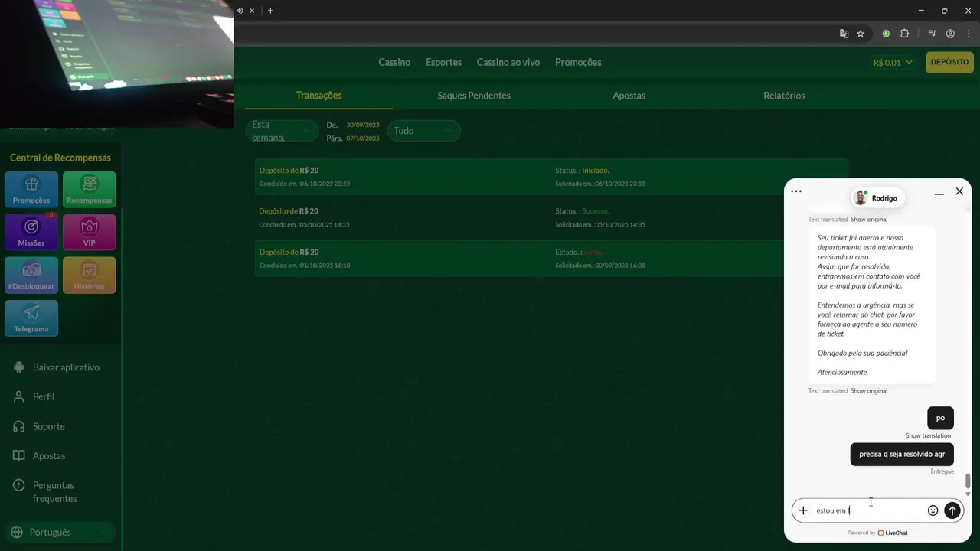Click the browser translate page icon
The height and width of the screenshot is (551, 980).
click(844, 34)
